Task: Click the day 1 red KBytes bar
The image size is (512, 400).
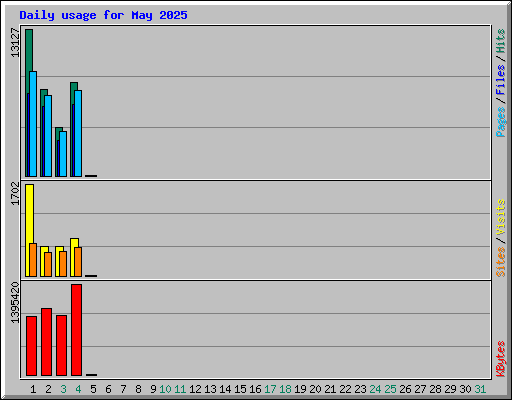Action: coord(31,346)
